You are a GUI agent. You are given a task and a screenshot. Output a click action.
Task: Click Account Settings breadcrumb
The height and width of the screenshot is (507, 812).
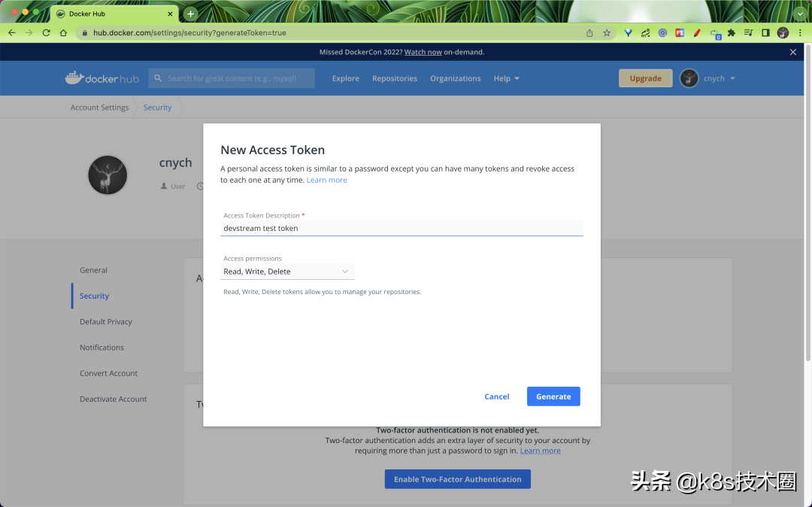click(x=99, y=108)
